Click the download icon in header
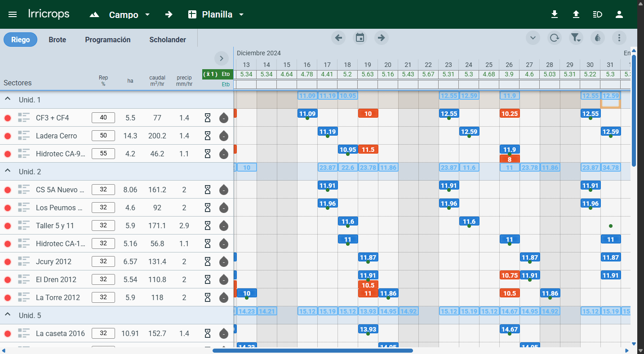 (x=555, y=14)
